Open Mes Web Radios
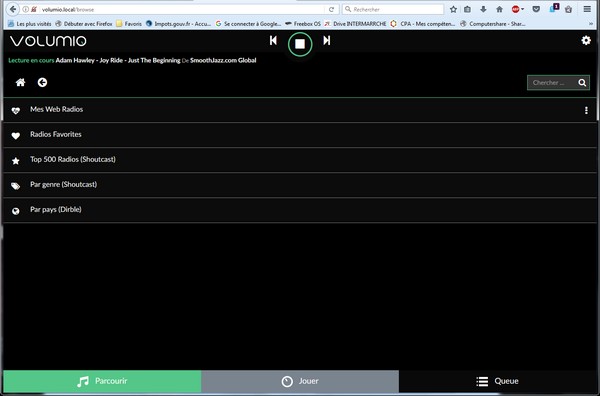This screenshot has width=600, height=396. pos(300,110)
